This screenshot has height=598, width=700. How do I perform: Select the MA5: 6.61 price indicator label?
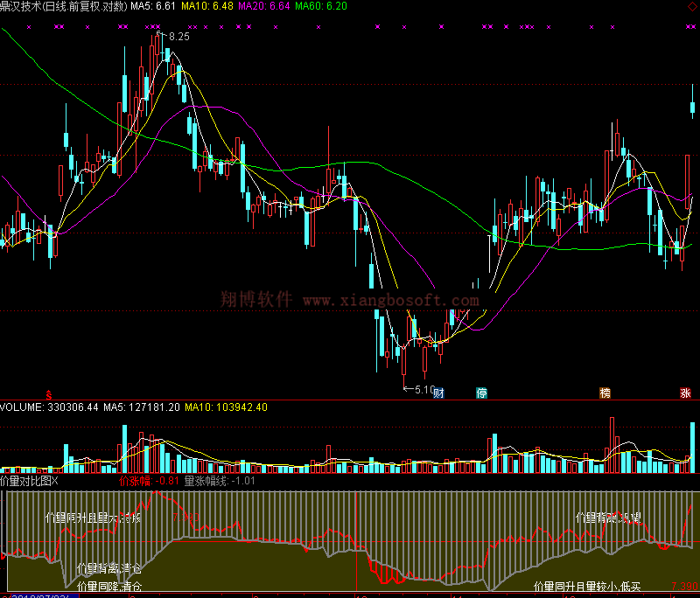click(x=152, y=6)
